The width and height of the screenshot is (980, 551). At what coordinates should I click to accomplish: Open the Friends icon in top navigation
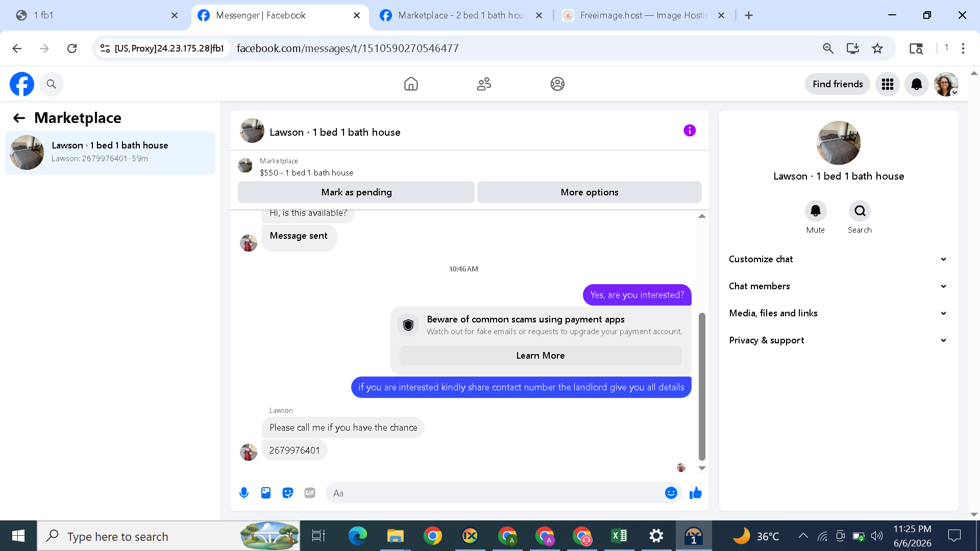pos(484,84)
